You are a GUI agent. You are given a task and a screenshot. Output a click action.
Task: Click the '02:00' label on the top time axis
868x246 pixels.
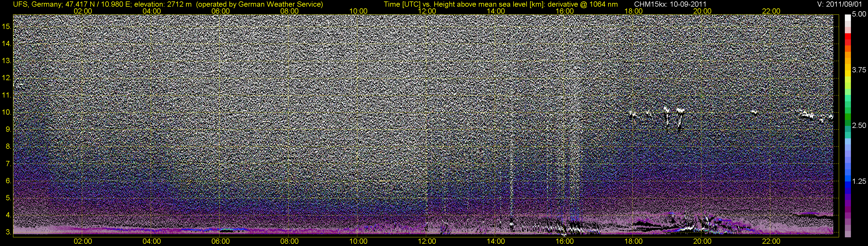(83, 11)
